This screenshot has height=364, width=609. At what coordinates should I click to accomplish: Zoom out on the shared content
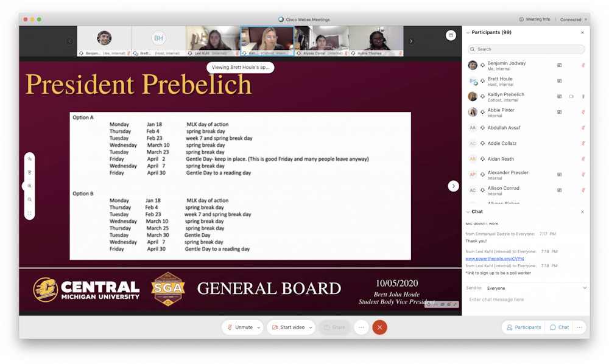[x=29, y=200]
